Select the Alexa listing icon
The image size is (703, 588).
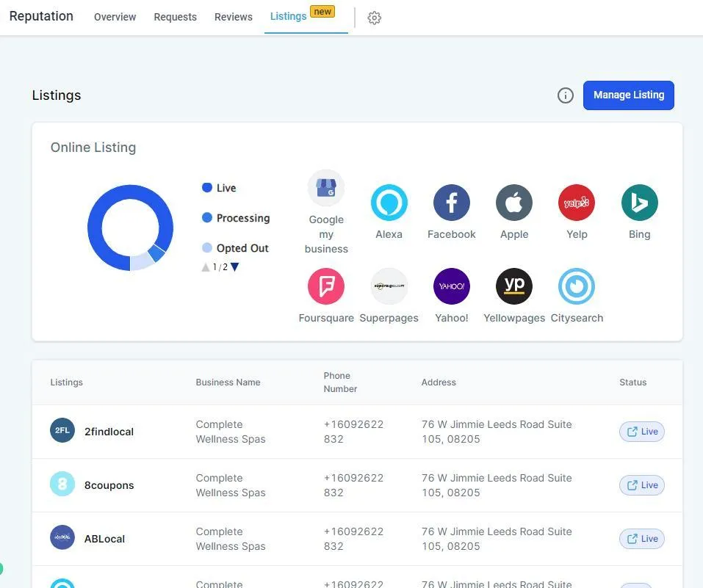pos(389,203)
